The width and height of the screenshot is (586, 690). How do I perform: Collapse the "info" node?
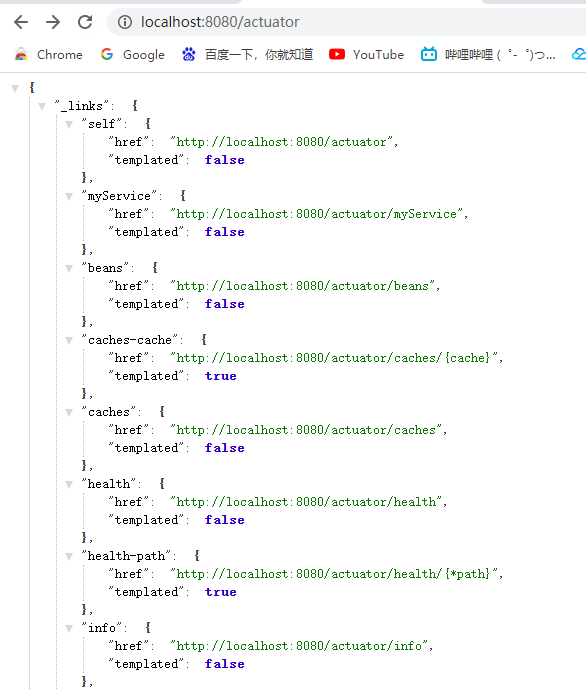click(69, 628)
